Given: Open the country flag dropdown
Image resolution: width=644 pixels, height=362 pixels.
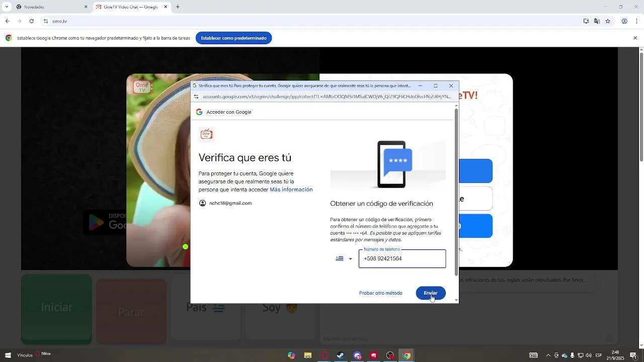Looking at the screenshot, I should [x=344, y=259].
